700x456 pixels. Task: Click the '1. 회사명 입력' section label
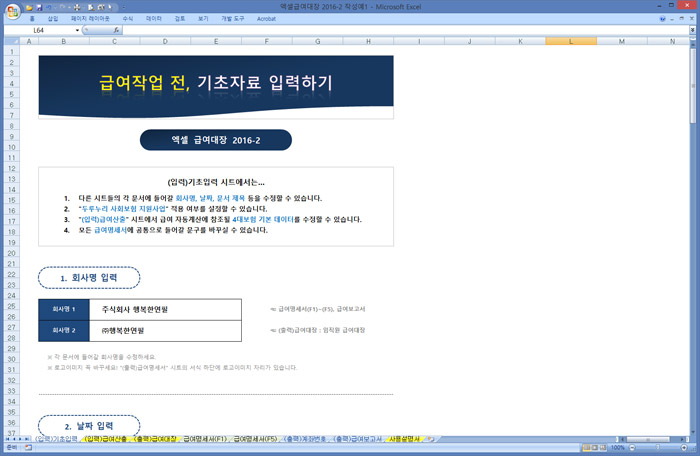(x=89, y=278)
